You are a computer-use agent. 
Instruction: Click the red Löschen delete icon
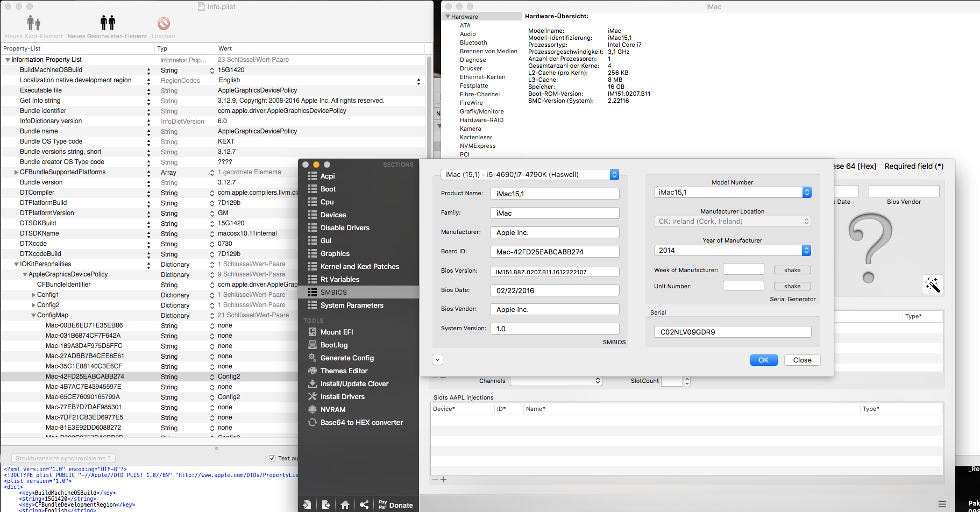click(x=164, y=24)
